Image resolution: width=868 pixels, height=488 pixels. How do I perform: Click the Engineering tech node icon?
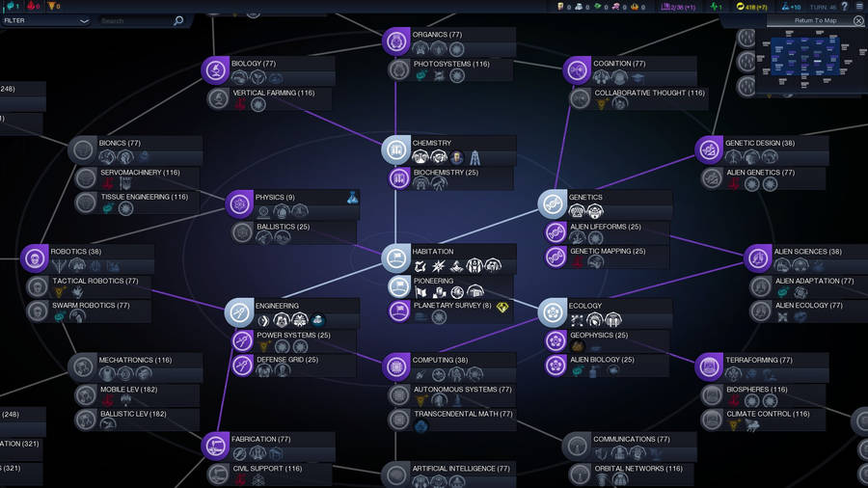tap(239, 312)
